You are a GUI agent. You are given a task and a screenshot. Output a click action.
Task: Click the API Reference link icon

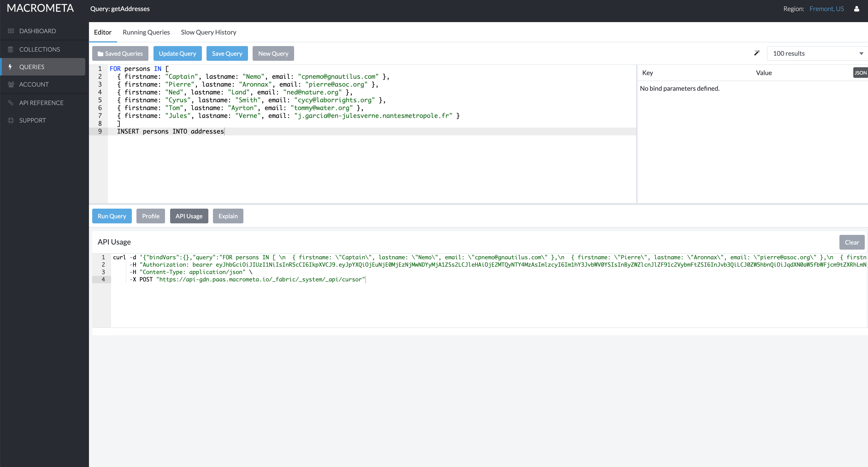[x=11, y=103]
